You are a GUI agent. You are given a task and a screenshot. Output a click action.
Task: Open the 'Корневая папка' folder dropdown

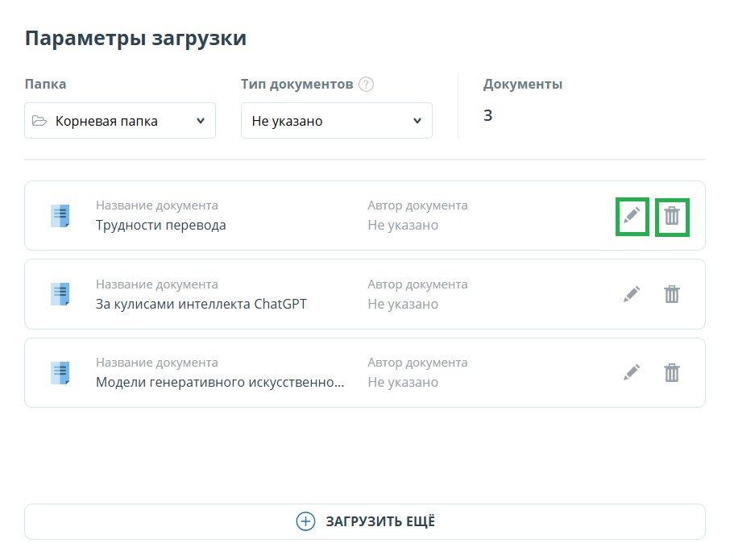[x=120, y=121]
